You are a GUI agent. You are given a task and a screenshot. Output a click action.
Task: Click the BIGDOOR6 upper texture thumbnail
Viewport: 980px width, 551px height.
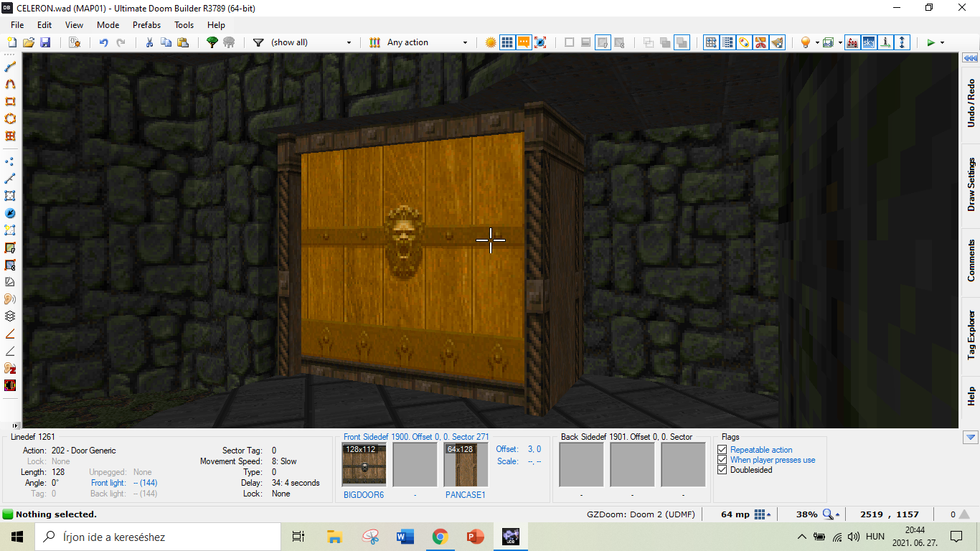tap(364, 465)
